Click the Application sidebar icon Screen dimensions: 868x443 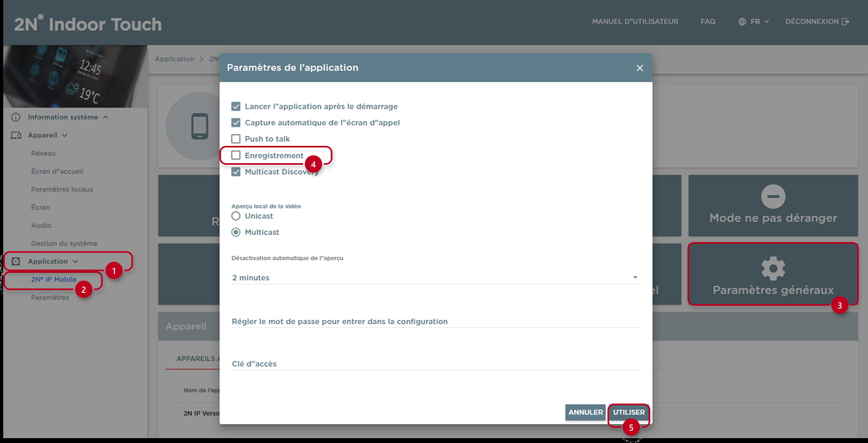coord(16,261)
